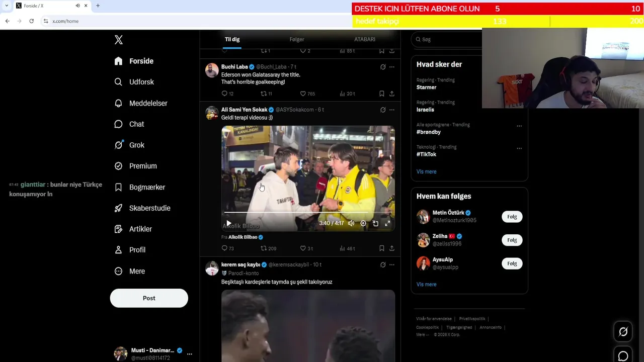Open Chat in sidebar
This screenshot has width=644, height=362.
click(129, 124)
